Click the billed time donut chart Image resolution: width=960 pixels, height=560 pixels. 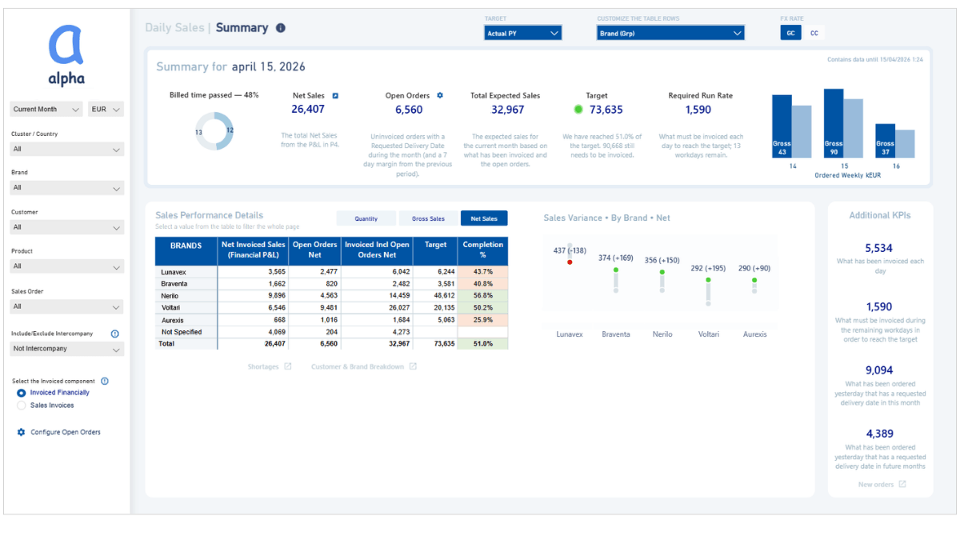pyautogui.click(x=214, y=130)
